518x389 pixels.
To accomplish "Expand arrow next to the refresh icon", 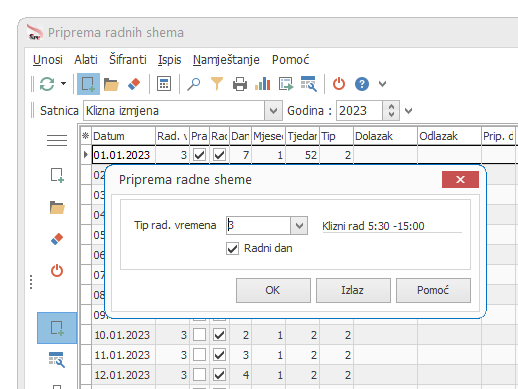I will coord(63,84).
